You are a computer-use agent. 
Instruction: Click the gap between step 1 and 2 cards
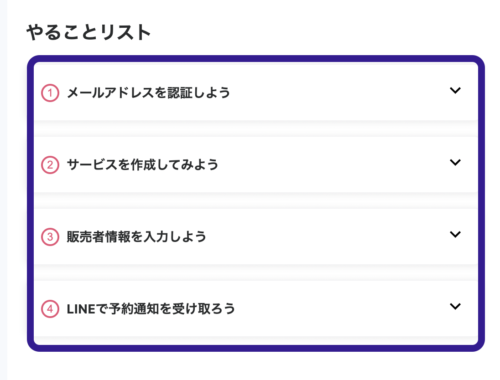(256, 129)
